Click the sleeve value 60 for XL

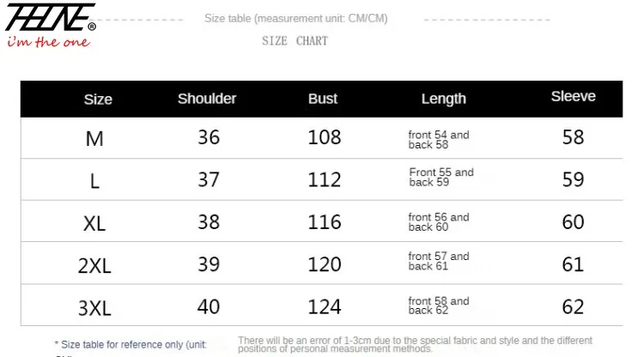573,222
